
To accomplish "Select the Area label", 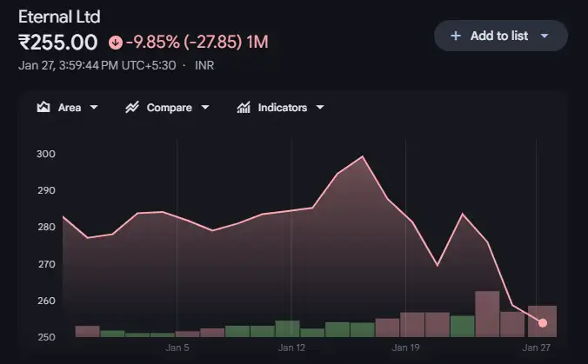I will click(70, 108).
